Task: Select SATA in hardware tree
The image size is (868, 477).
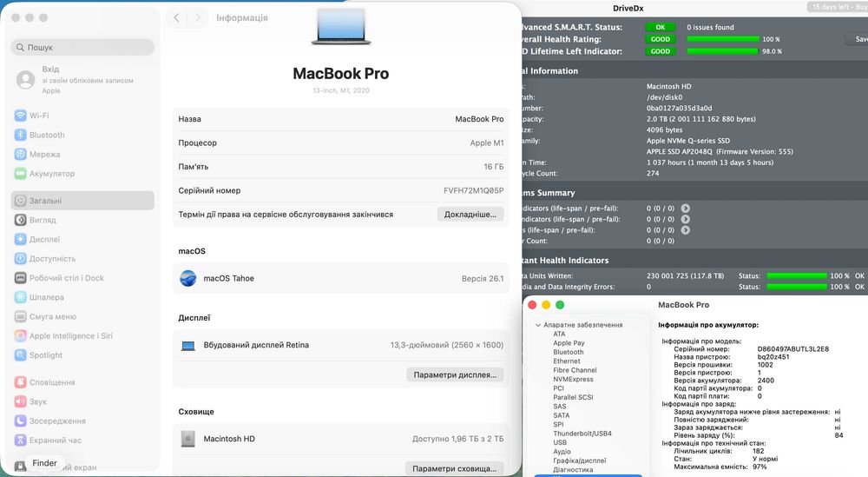Action: pyautogui.click(x=562, y=415)
